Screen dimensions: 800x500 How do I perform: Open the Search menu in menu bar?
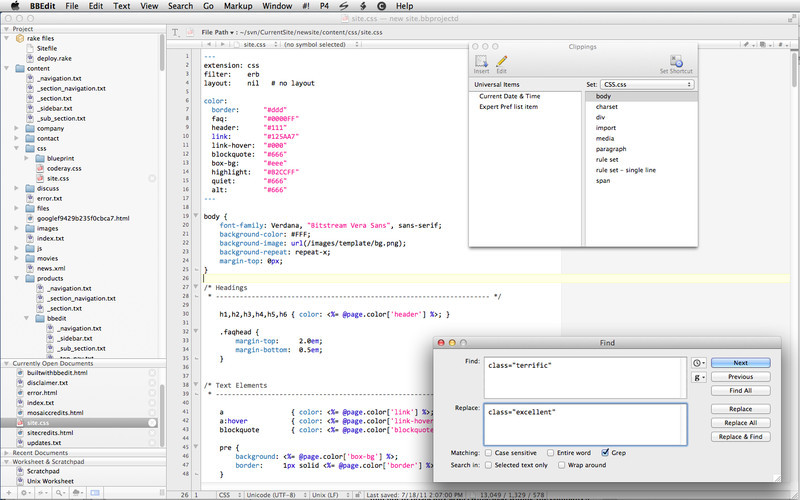(180, 6)
